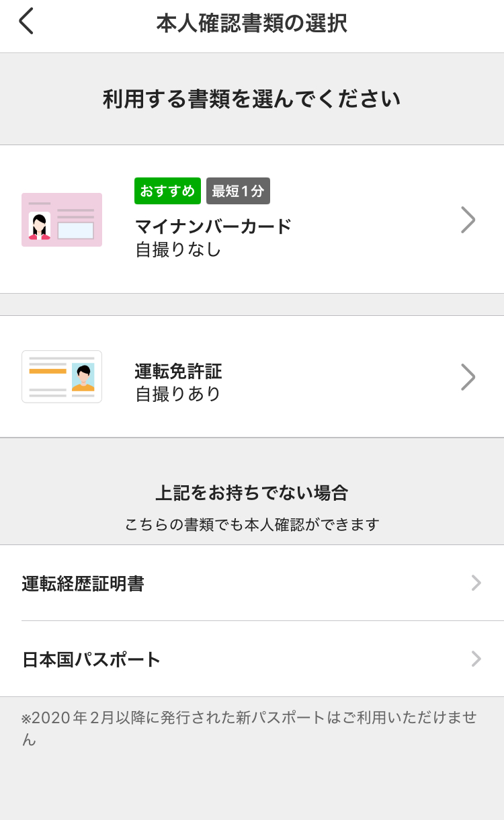Tap the chevron on 運転経歴証明書 row
504x820 pixels.
[x=476, y=583]
